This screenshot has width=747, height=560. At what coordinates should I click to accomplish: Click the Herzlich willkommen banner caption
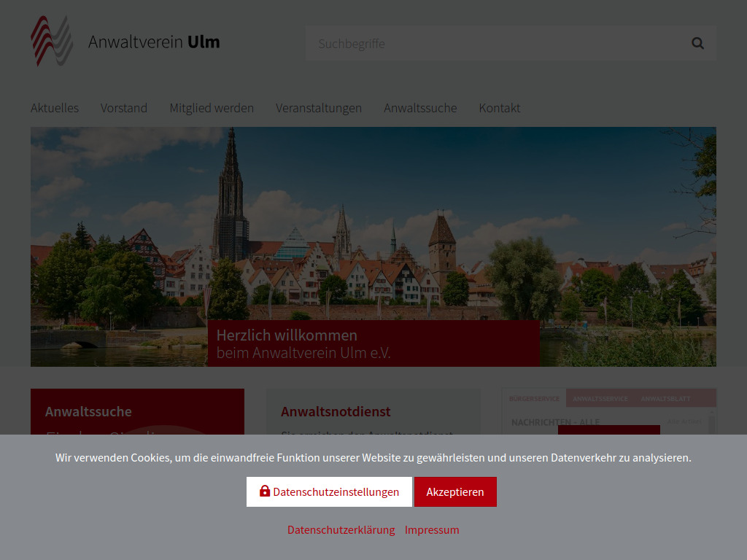pyautogui.click(x=373, y=344)
